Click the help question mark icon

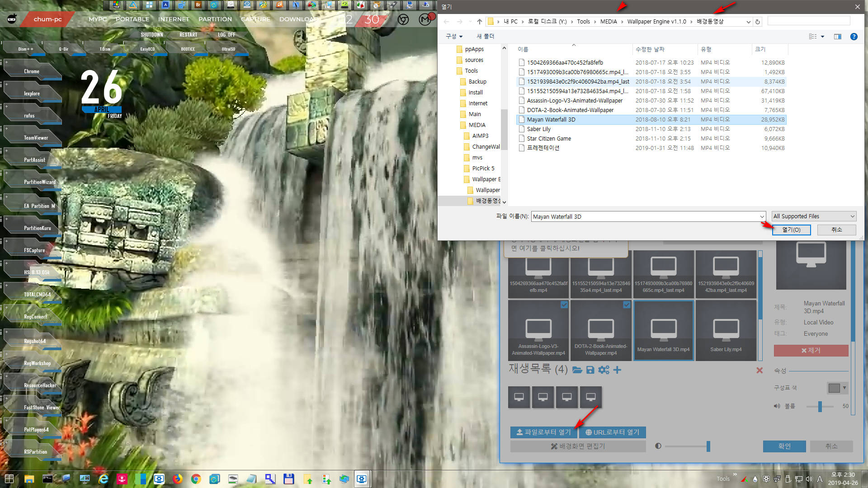pos(854,37)
